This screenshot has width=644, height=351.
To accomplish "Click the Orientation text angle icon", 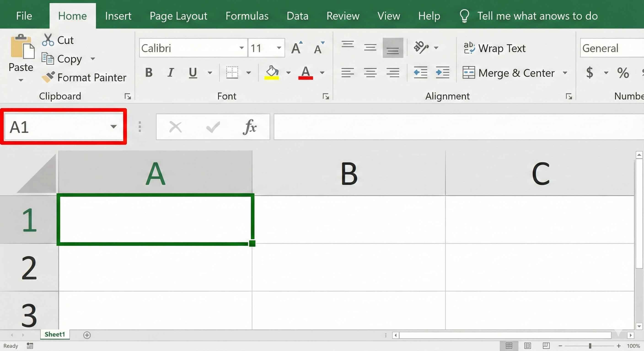I will pyautogui.click(x=421, y=48).
